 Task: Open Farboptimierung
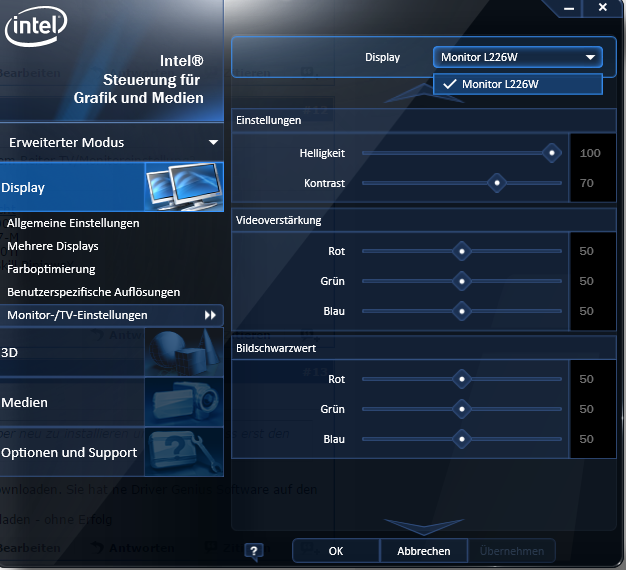coord(51,269)
